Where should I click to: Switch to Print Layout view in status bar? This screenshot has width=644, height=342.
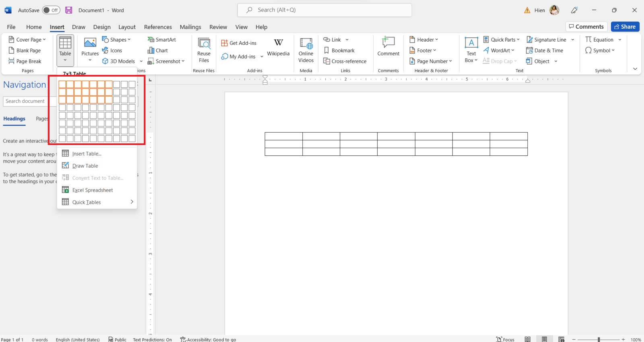[544, 339]
